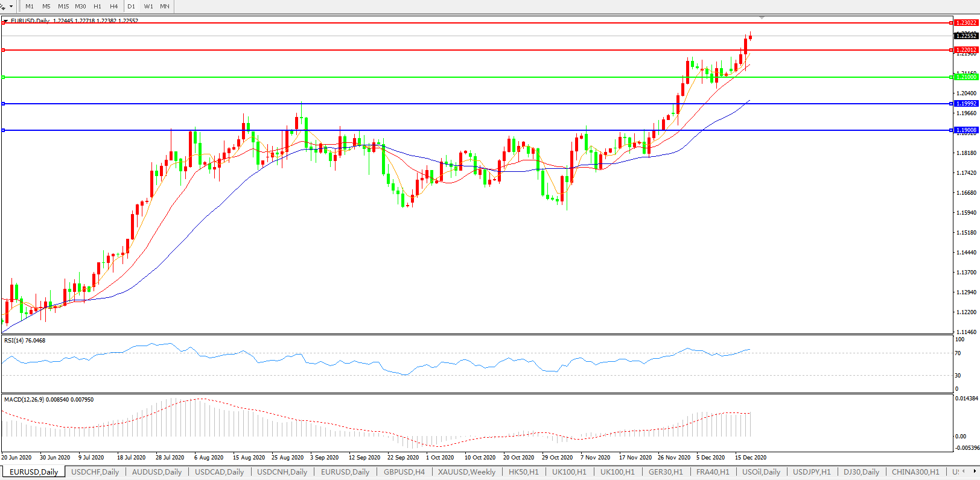Screen dimensions: 980x480
Task: Open the XAUUSD,Weekly chart tab
Action: (x=466, y=472)
